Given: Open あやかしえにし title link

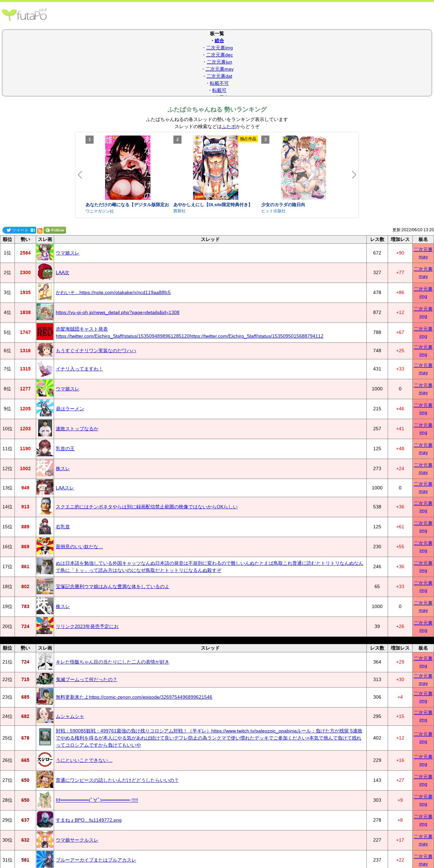Looking at the screenshot, I should pyautogui.click(x=213, y=204).
